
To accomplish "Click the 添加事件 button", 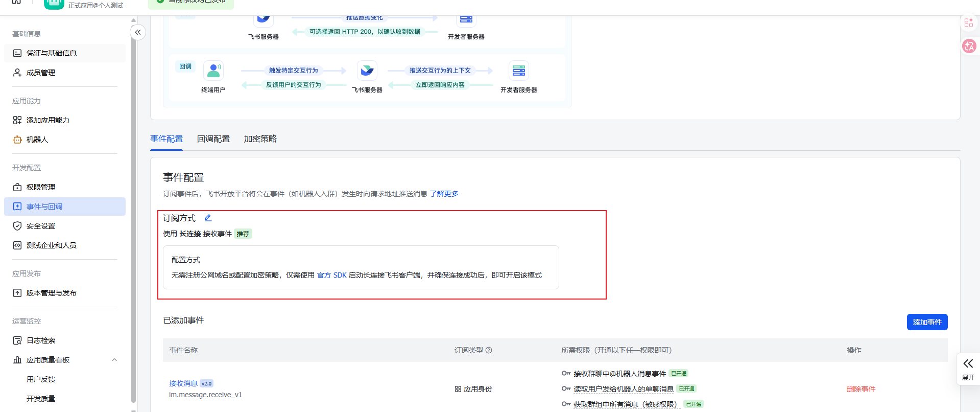I will 927,322.
